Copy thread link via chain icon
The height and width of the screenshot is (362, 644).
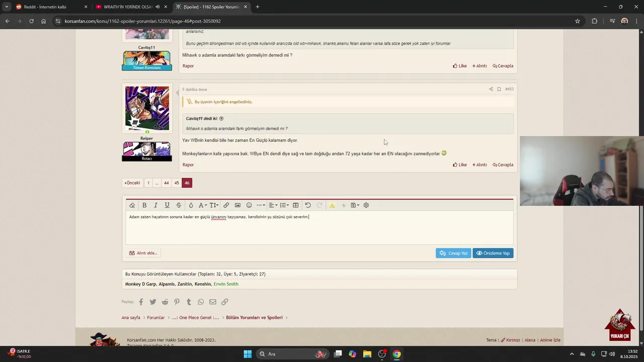tap(225, 302)
